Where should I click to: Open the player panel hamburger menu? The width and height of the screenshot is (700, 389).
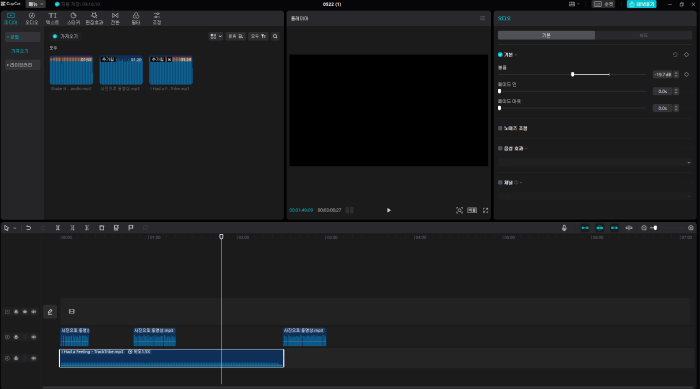coord(483,18)
